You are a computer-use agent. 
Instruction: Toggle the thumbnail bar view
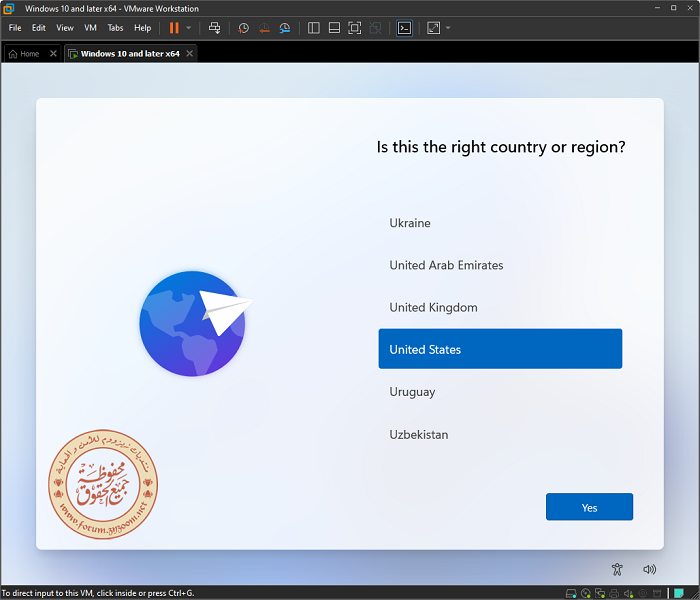(334, 28)
